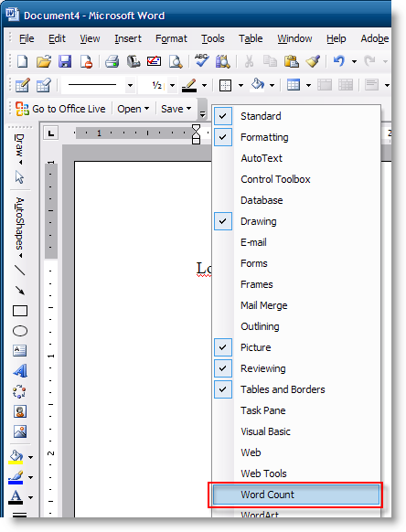
Task: Apply the blue Line Color
Action: pos(16,477)
